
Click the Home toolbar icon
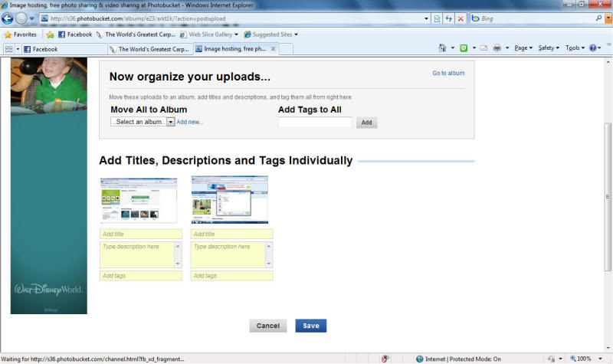click(443, 48)
